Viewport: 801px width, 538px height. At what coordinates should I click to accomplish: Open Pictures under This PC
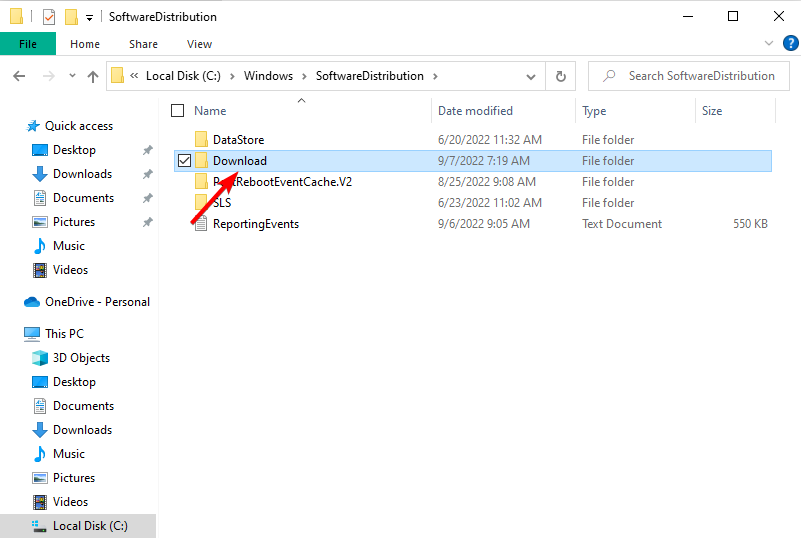(74, 478)
